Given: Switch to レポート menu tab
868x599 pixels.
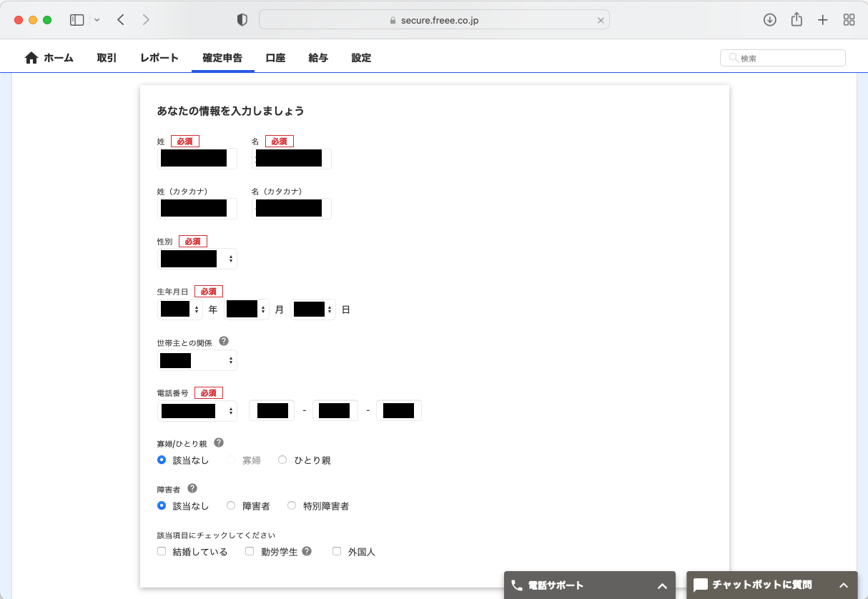Looking at the screenshot, I should [x=159, y=58].
